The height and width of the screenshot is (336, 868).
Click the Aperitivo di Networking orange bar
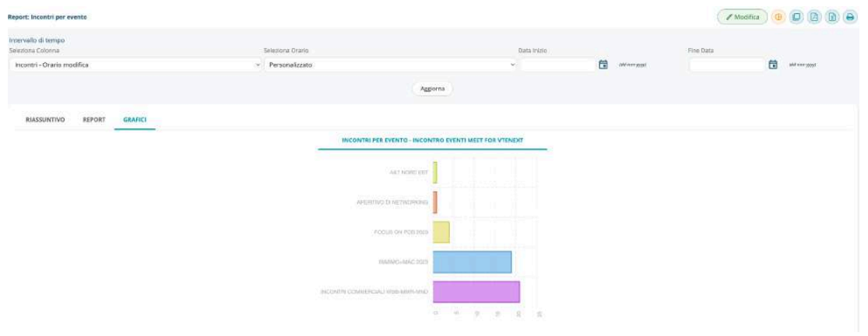click(435, 202)
